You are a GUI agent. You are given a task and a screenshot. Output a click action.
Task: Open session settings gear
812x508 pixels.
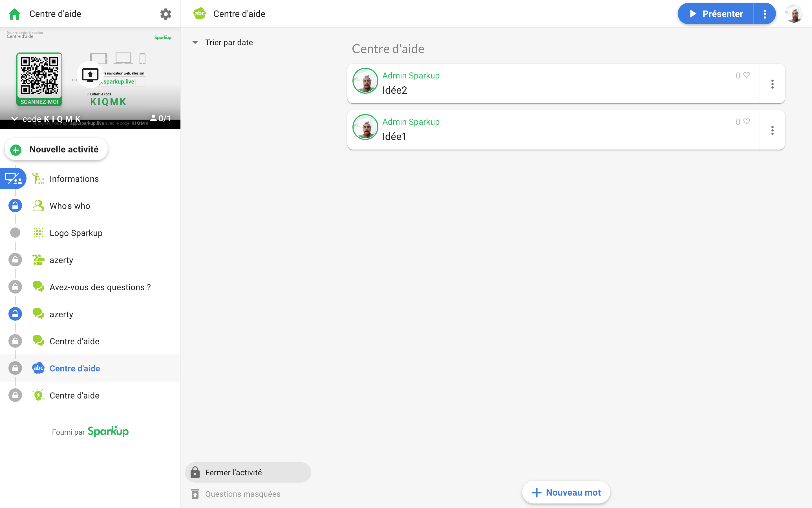click(x=166, y=14)
